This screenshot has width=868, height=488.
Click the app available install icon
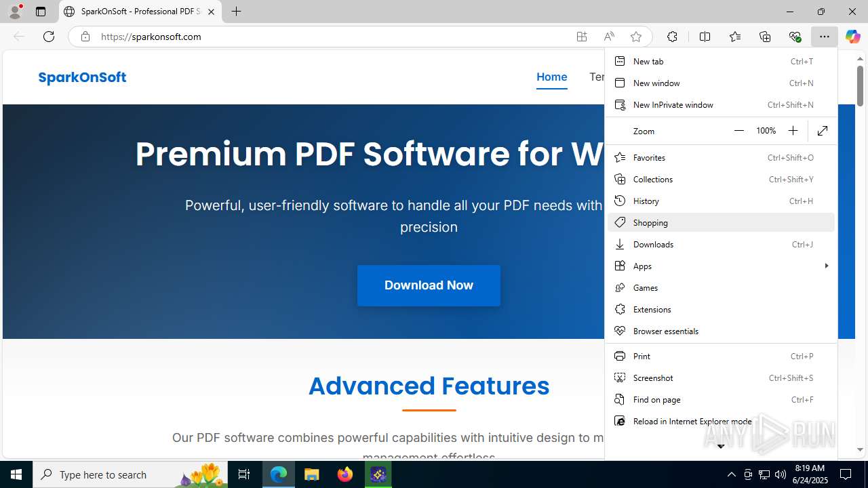pos(582,37)
